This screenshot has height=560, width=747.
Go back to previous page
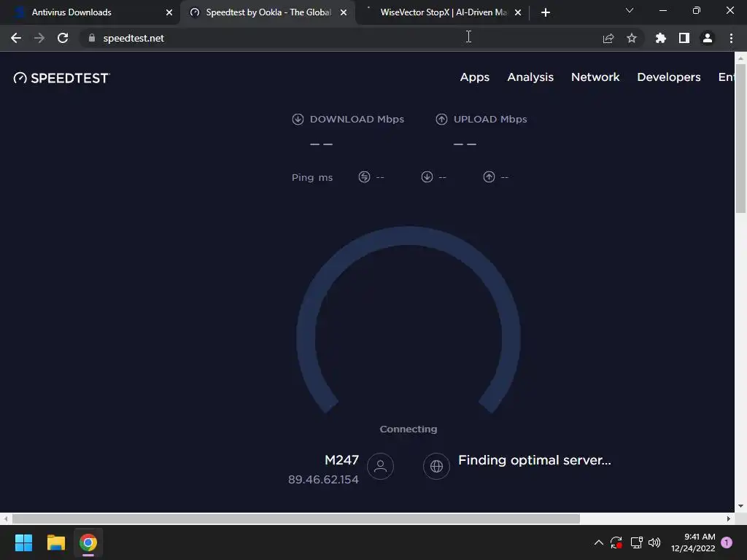pyautogui.click(x=16, y=38)
